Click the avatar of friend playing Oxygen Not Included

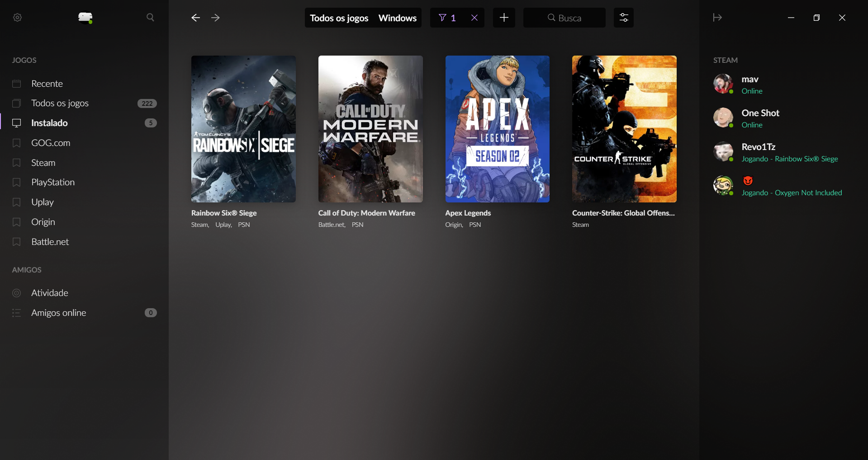[723, 186]
